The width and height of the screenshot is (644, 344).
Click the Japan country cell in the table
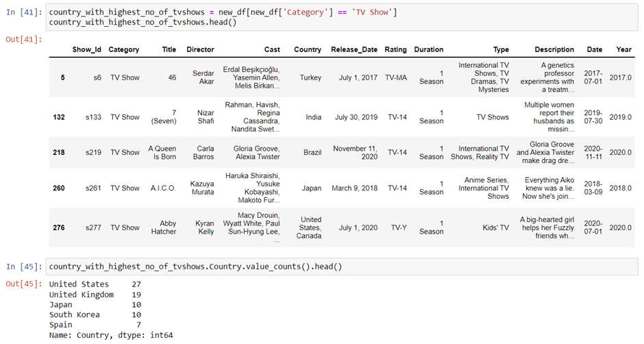tap(312, 188)
